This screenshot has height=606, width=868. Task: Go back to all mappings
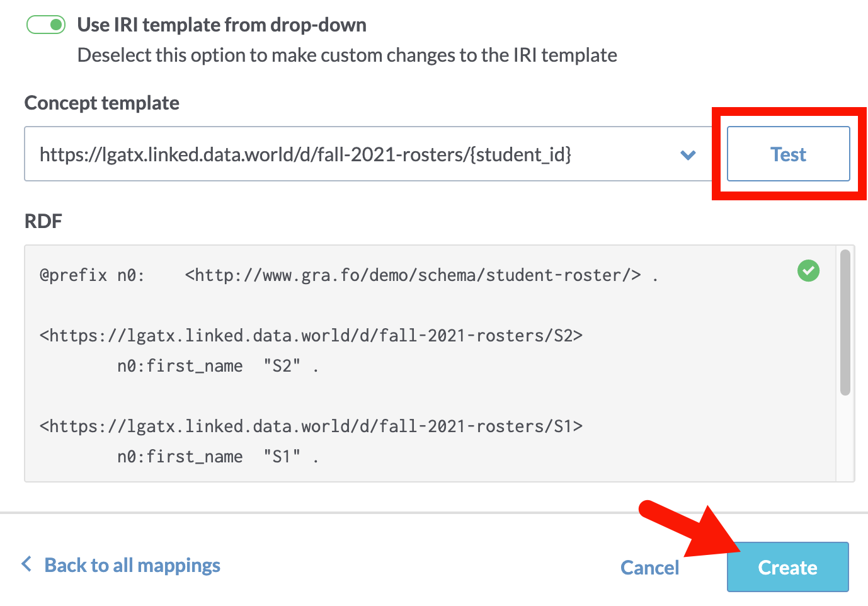121,565
